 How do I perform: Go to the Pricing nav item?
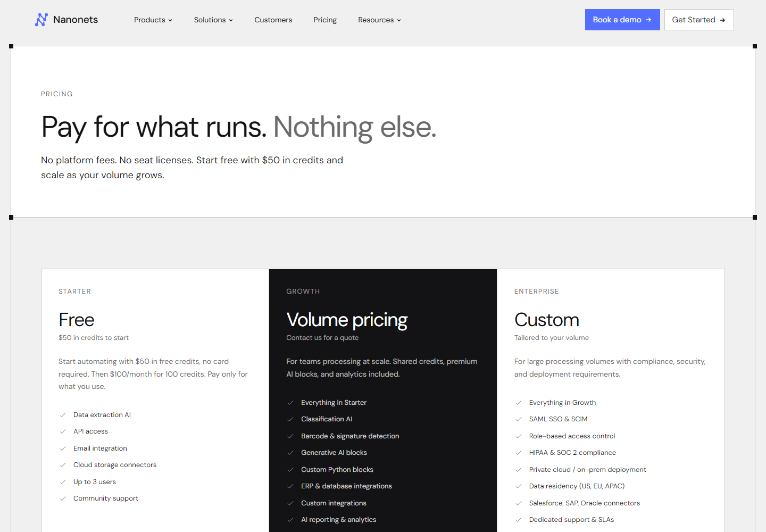(x=325, y=20)
